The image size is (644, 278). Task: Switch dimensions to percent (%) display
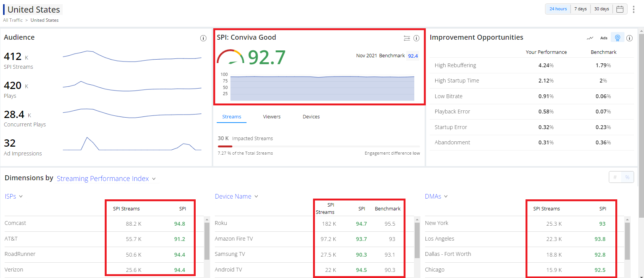click(627, 177)
